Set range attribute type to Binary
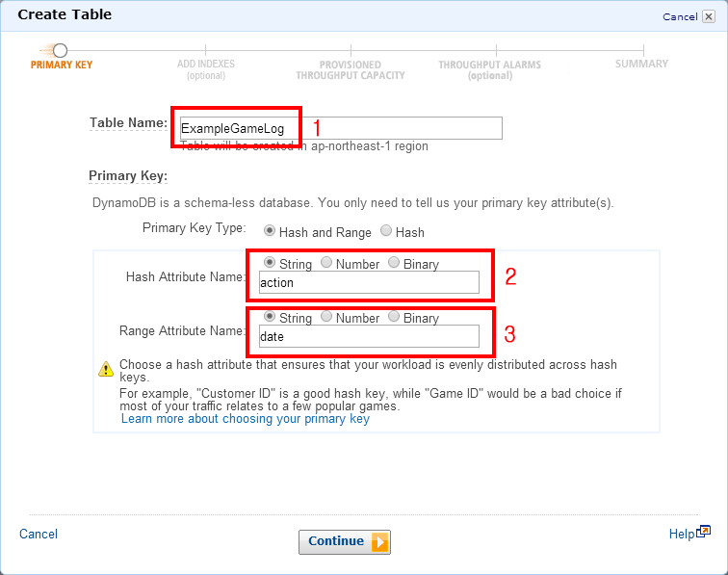The image size is (728, 575). tap(394, 317)
